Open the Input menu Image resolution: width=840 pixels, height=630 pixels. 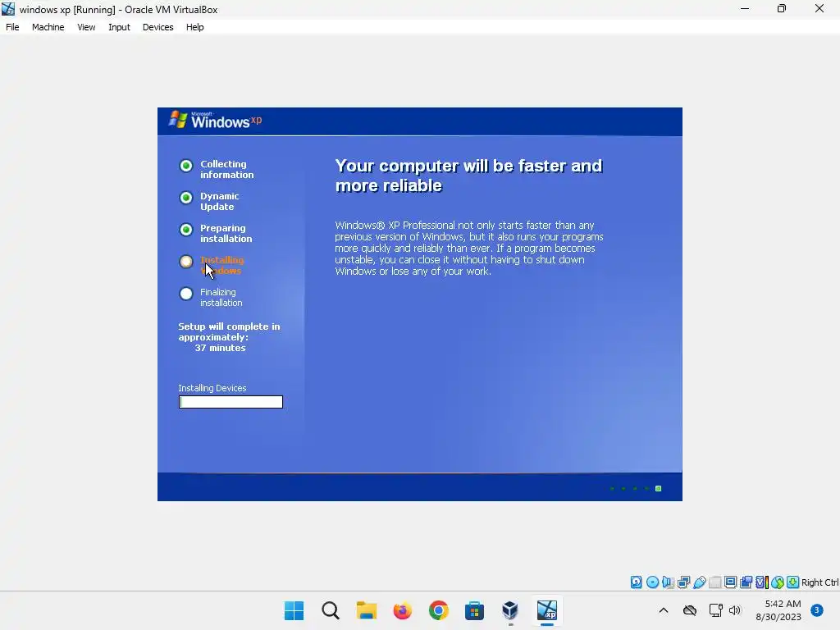[x=119, y=27]
